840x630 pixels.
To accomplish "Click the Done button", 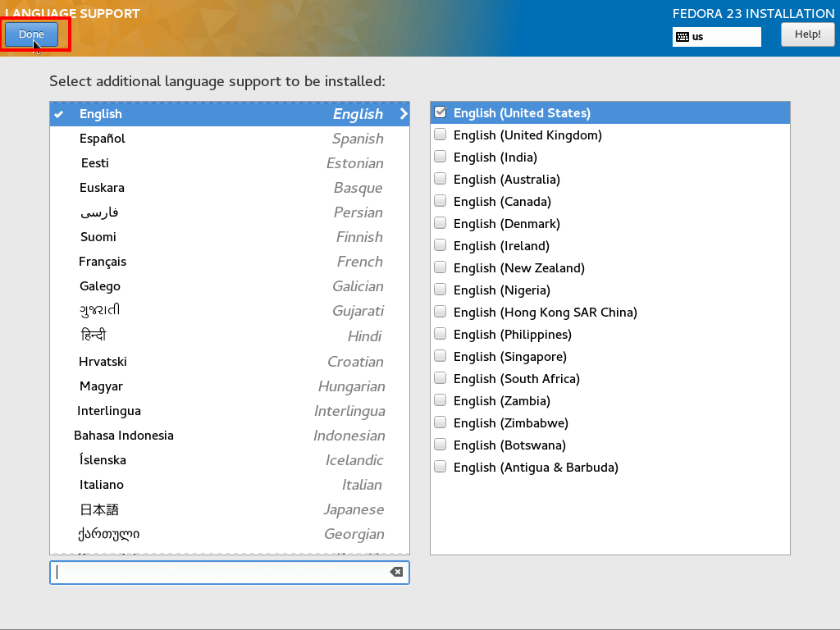I will coord(32,34).
